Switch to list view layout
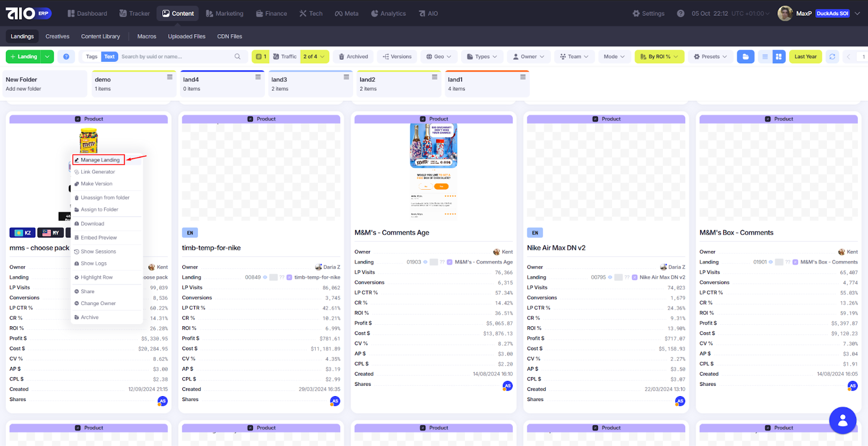Viewport: 868px width, 446px height. [765, 56]
